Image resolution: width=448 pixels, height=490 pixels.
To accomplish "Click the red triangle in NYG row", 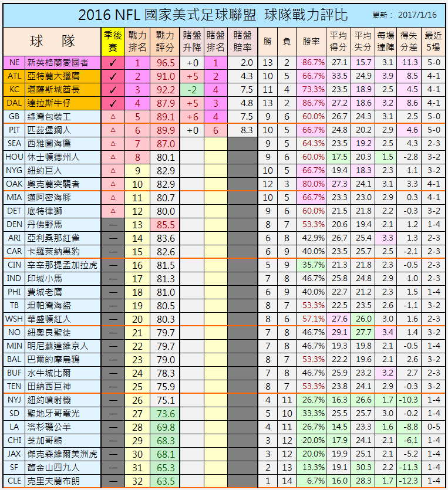I will tap(113, 170).
